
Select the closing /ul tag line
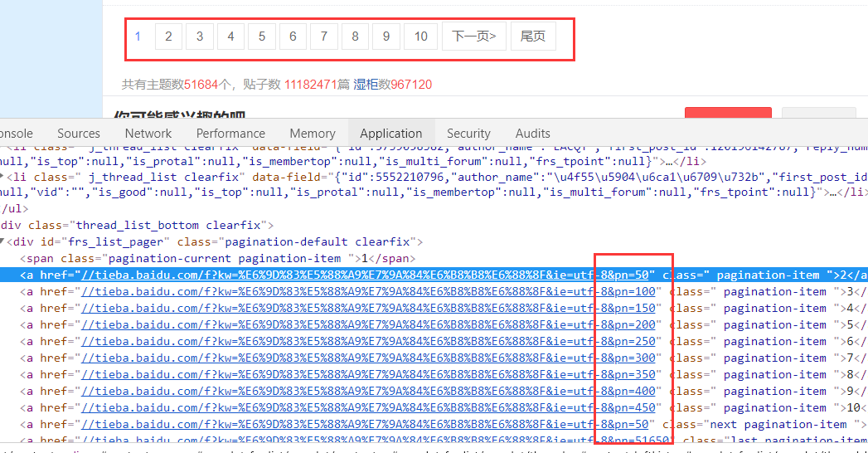[x=14, y=209]
